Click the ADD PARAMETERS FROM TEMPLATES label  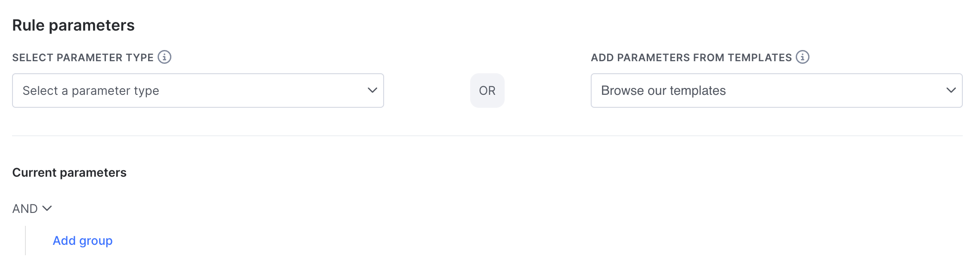pos(691,57)
